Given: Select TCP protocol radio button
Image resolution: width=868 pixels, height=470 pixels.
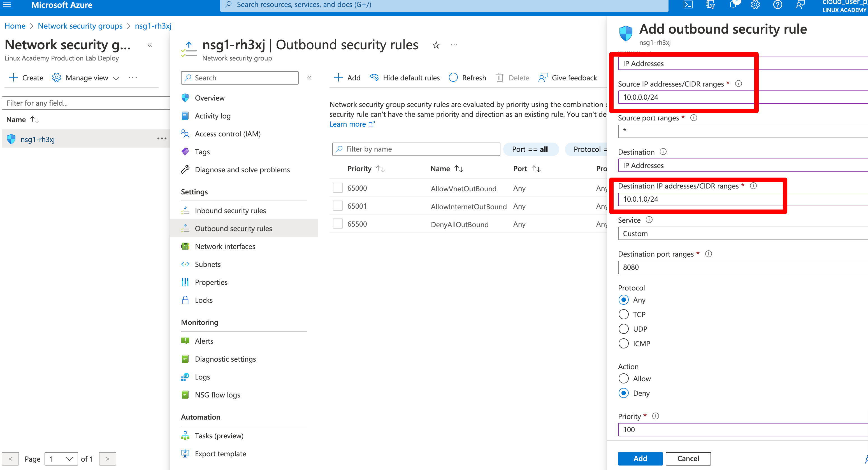Looking at the screenshot, I should [623, 314].
